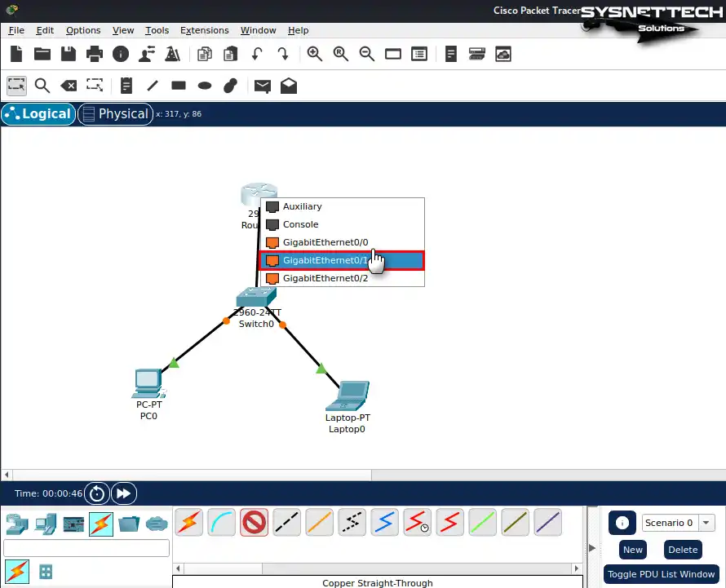Open the scenario info button
The image size is (726, 588).
pyautogui.click(x=622, y=523)
